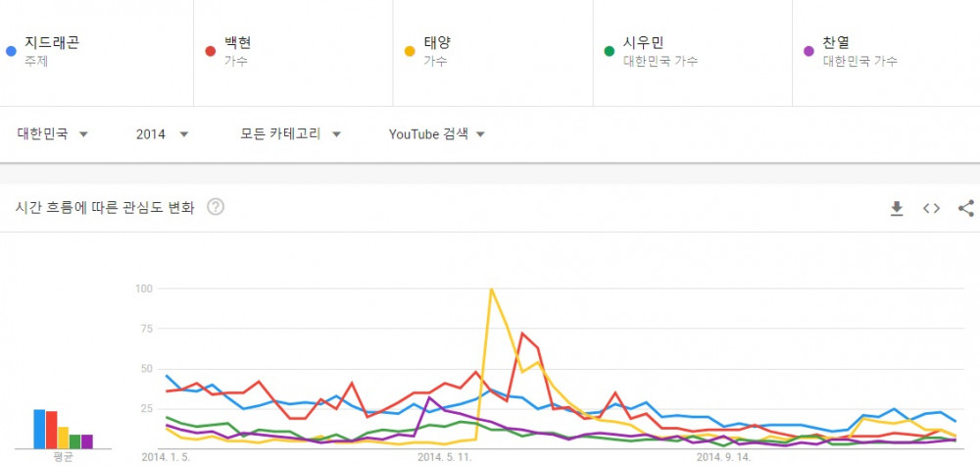Screen dimensions: 980x466
Task: Download the interest over time chart data
Action: click(x=897, y=208)
